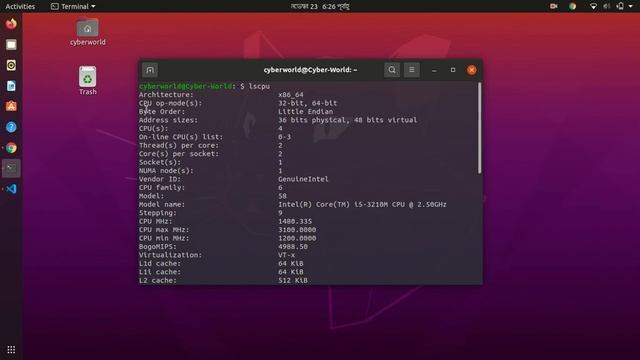Launch Google Chrome from the dock
This screenshot has width=640, height=360.
click(x=11, y=148)
